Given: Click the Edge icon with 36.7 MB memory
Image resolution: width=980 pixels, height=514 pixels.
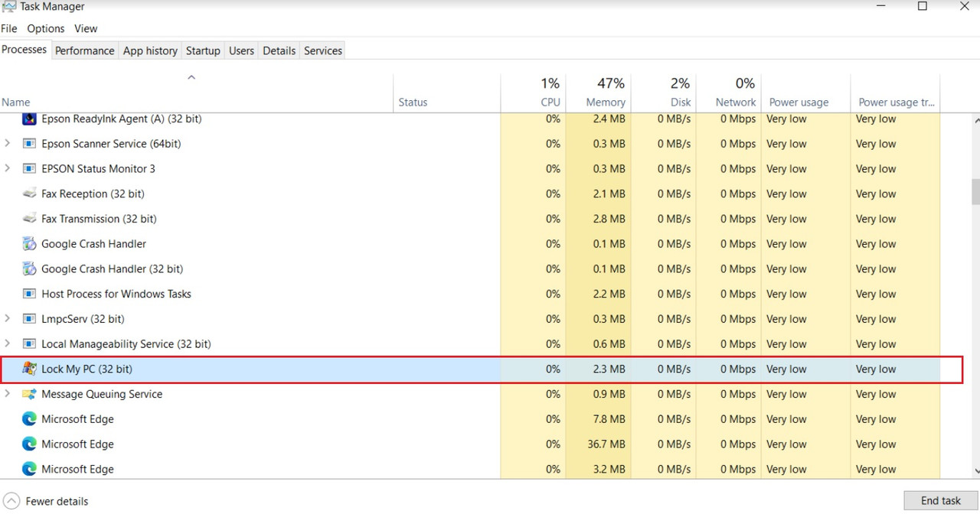Looking at the screenshot, I should point(29,444).
